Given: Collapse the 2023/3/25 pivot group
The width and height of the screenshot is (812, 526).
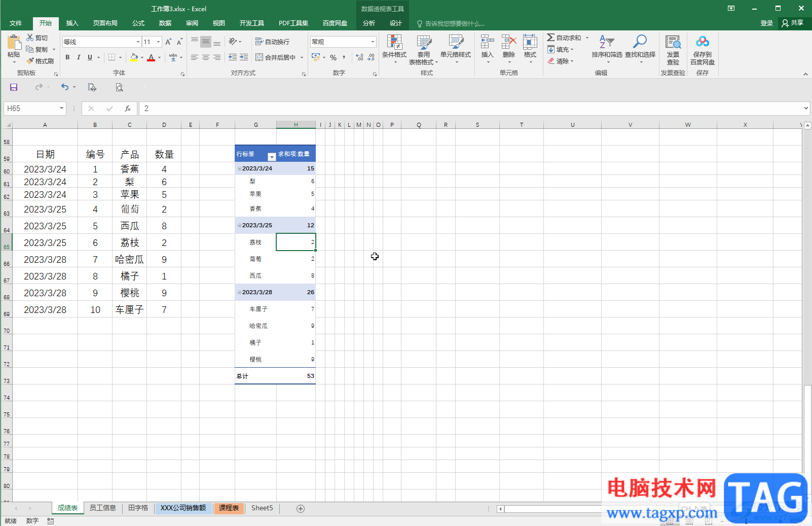Looking at the screenshot, I should [x=239, y=225].
